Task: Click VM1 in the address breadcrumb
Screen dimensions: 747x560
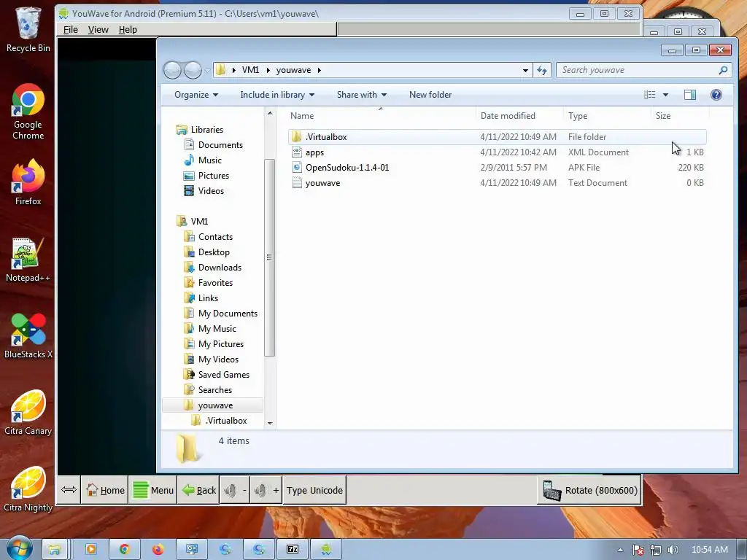Action: pyautogui.click(x=251, y=70)
